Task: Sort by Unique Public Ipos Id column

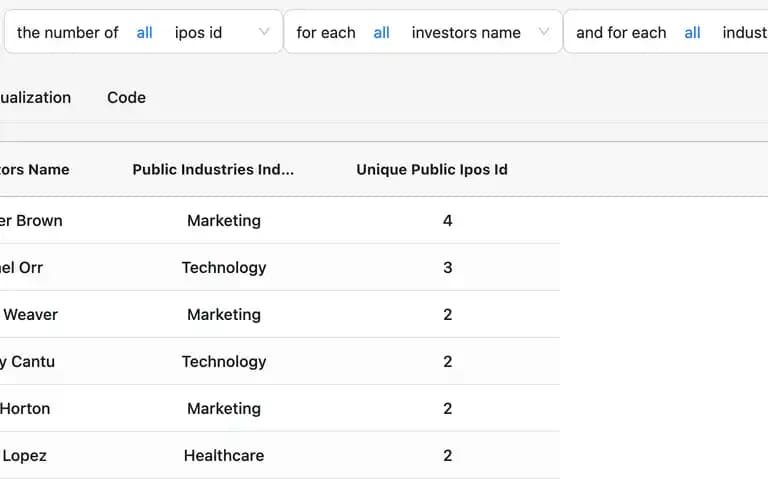Action: [432, 169]
